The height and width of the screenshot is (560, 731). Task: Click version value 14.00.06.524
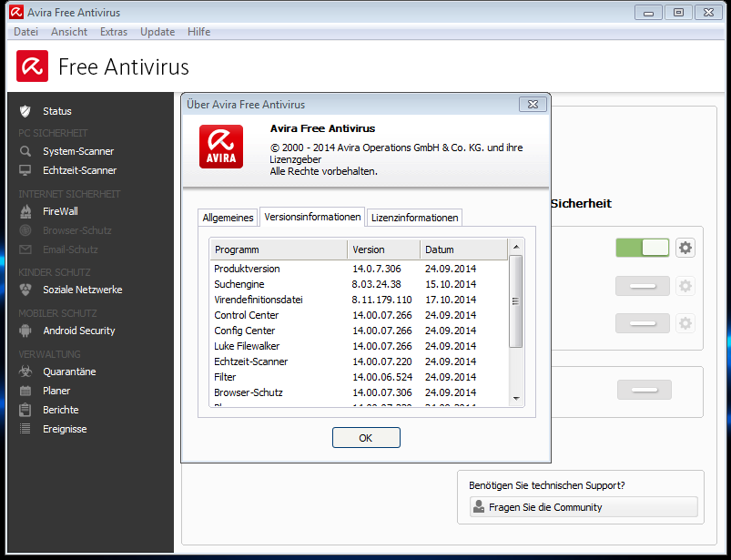pyautogui.click(x=381, y=377)
